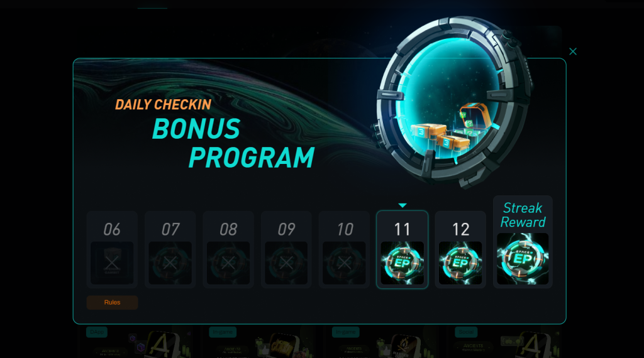This screenshot has height=358, width=644.
Task: Select the missed day 10 crossed icon
Action: (344, 263)
